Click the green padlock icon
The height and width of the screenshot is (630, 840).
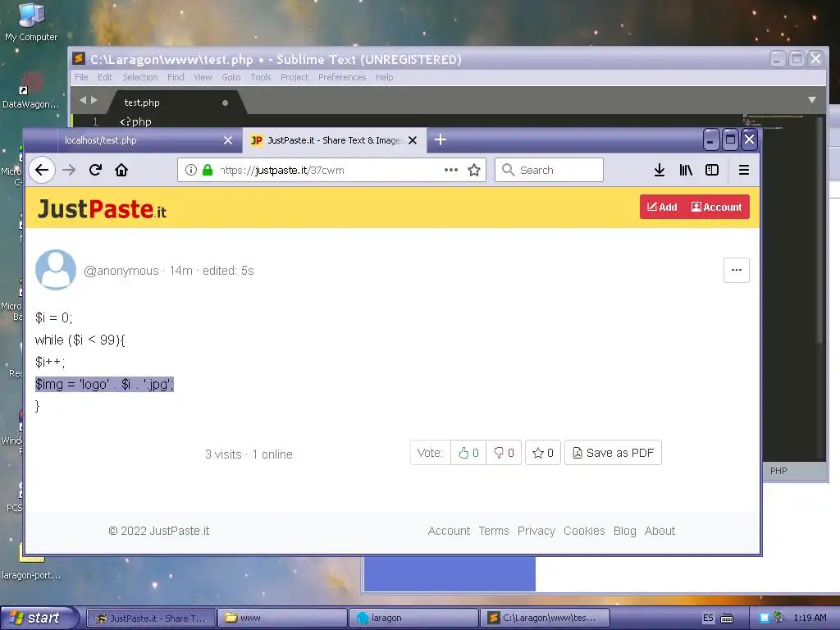(208, 171)
